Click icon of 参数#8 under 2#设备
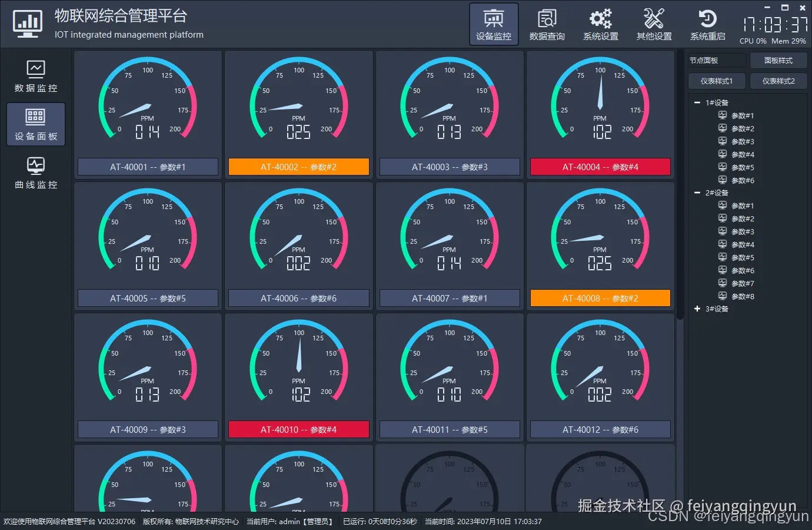 pyautogui.click(x=723, y=296)
